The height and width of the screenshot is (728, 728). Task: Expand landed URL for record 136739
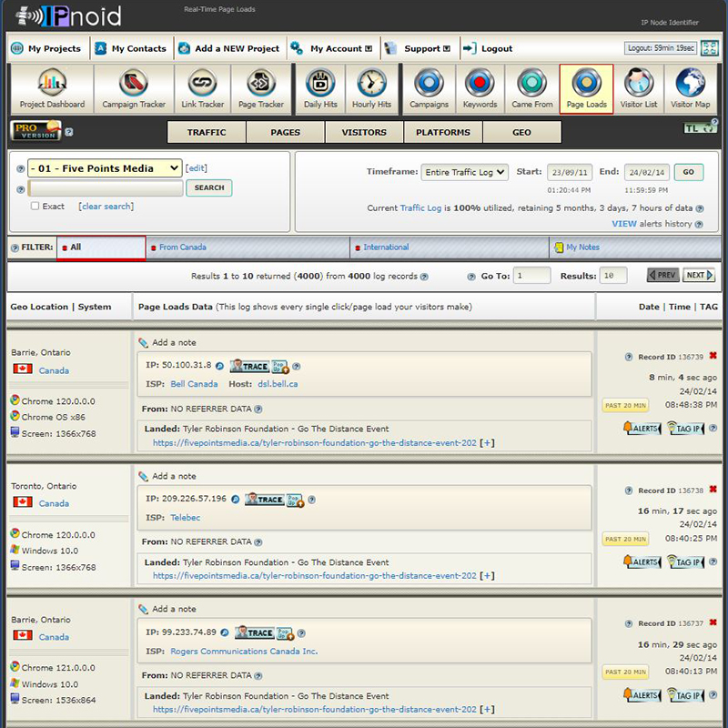(x=487, y=443)
